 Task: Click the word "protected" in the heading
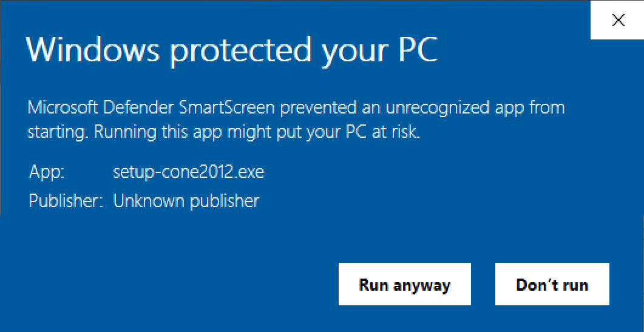coord(240,50)
